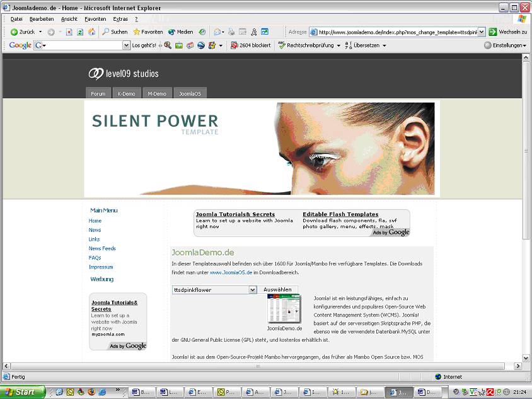
Task: Click the system tray clock showing 21:24
Action: [x=520, y=392]
